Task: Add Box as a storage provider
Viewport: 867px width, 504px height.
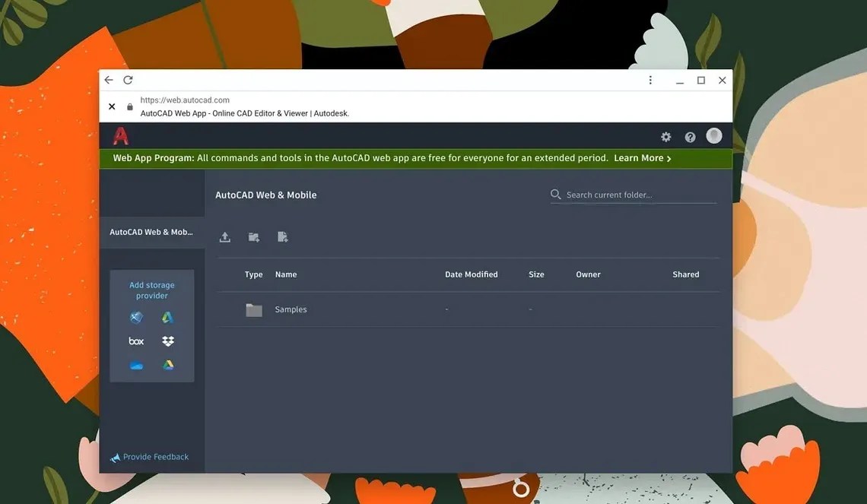Action: tap(136, 341)
